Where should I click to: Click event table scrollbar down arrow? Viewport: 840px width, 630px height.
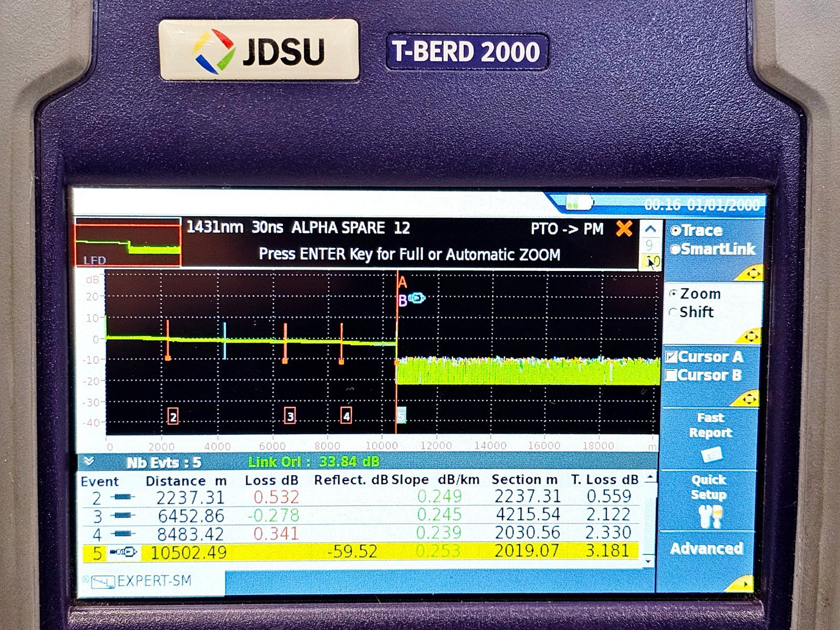pos(649,561)
